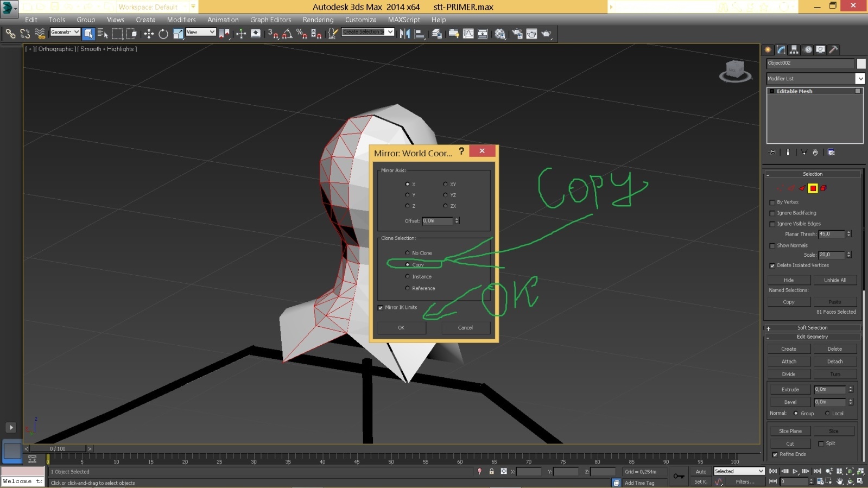Switch to Vertex sub-object level icon
Viewport: 868px width, 488px height.
pos(780,188)
